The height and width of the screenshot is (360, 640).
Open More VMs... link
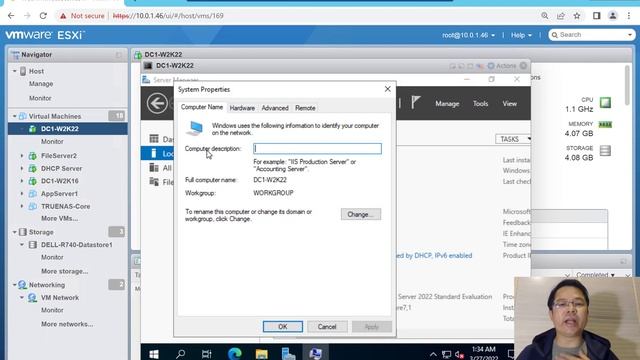(60, 218)
